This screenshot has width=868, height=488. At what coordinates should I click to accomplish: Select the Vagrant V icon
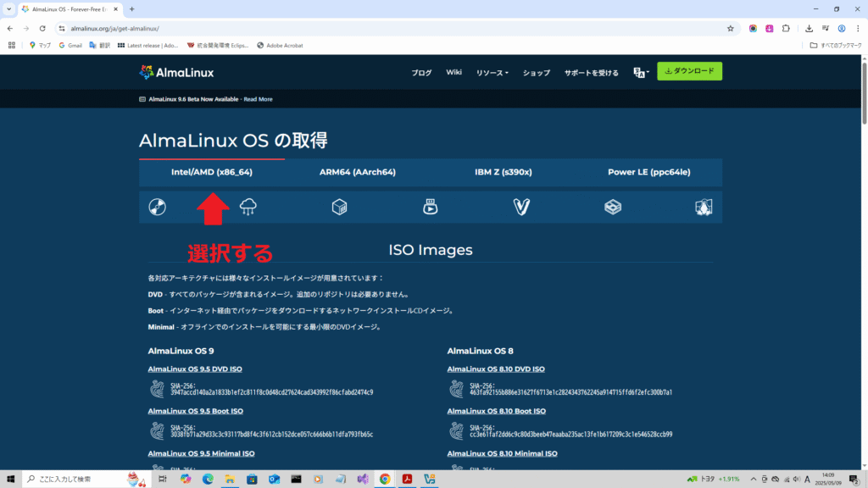point(521,207)
